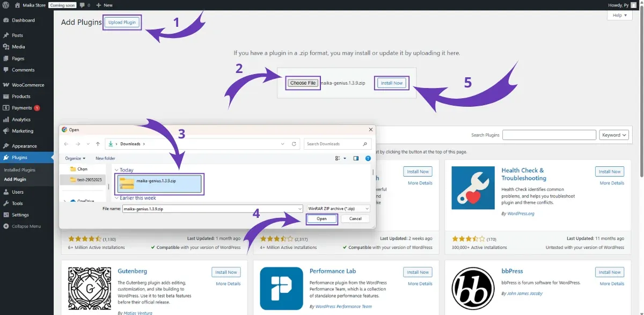Select the maika-genius.1.3.9.zip file
This screenshot has height=315, width=644.
pyautogui.click(x=159, y=184)
